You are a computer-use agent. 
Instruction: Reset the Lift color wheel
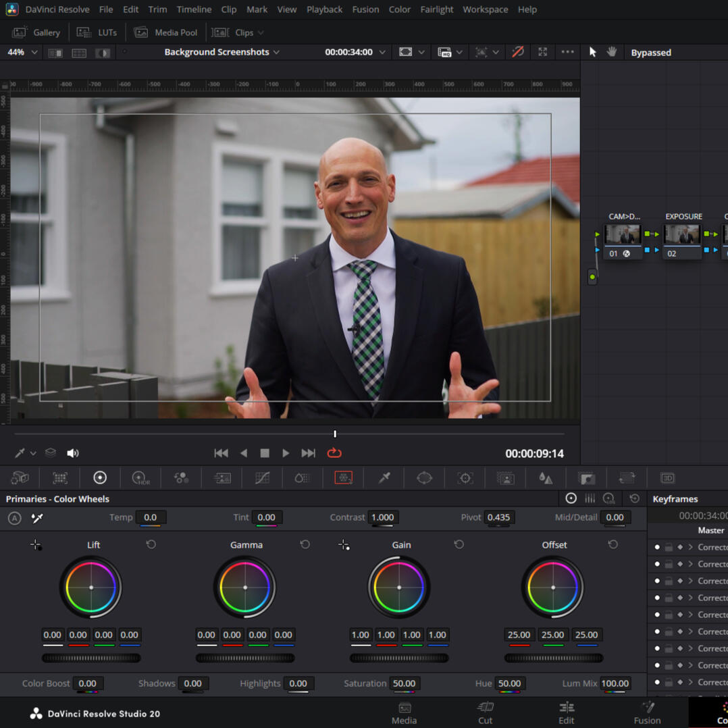click(x=151, y=544)
